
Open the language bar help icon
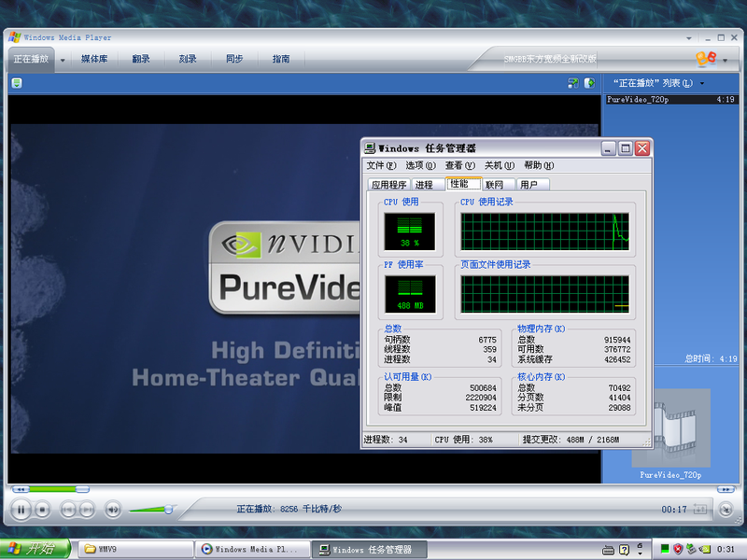click(624, 550)
